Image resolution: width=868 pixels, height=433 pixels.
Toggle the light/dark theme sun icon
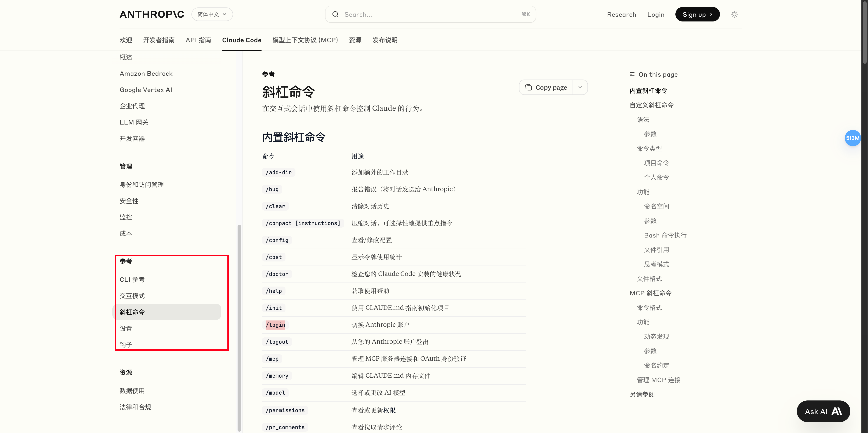pyautogui.click(x=734, y=14)
